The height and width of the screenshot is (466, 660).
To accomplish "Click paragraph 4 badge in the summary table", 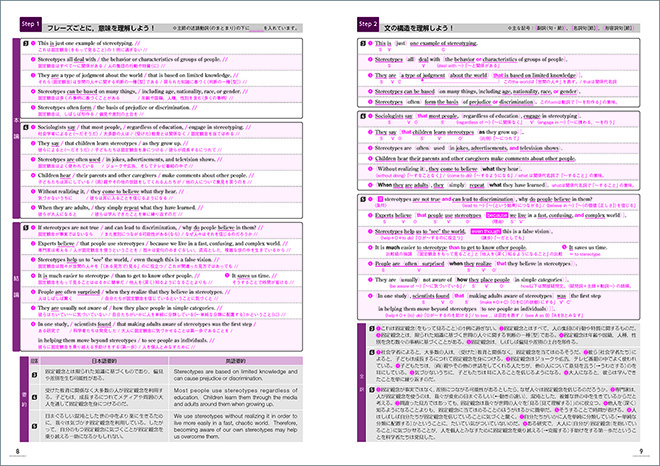I will [35, 397].
